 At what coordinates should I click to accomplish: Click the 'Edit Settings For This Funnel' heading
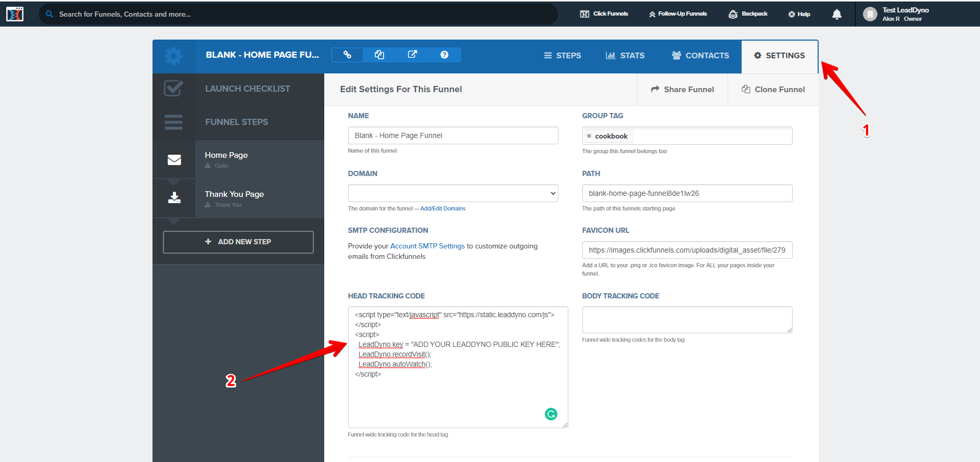pyautogui.click(x=401, y=89)
